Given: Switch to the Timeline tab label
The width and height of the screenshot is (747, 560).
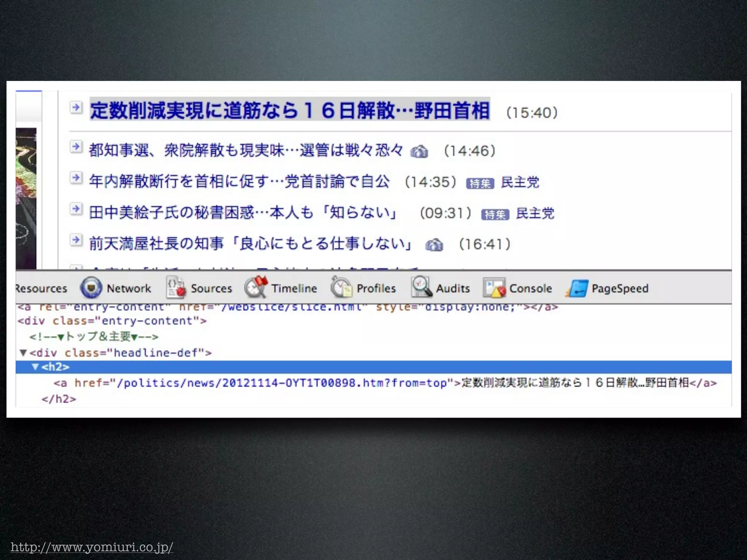Looking at the screenshot, I should pos(294,288).
